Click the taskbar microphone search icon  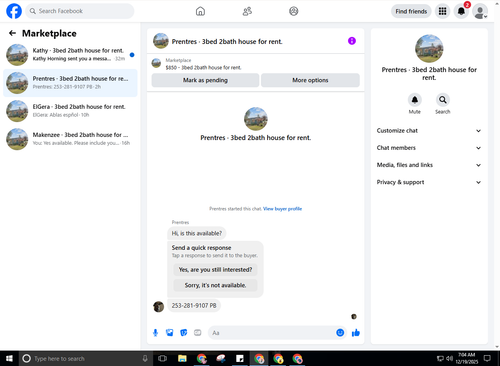145,359
